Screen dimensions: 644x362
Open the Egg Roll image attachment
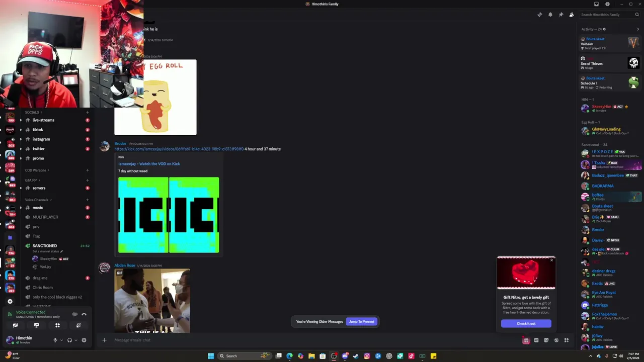click(155, 97)
